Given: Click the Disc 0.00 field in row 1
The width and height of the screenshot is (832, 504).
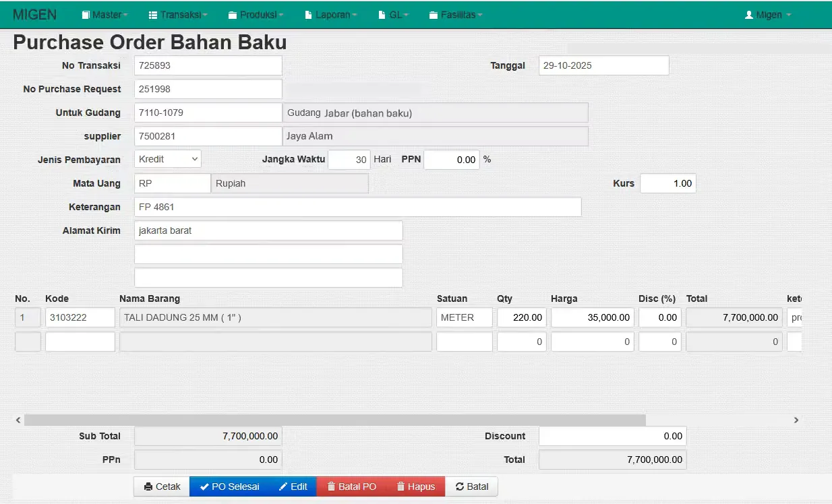Looking at the screenshot, I should [660, 317].
